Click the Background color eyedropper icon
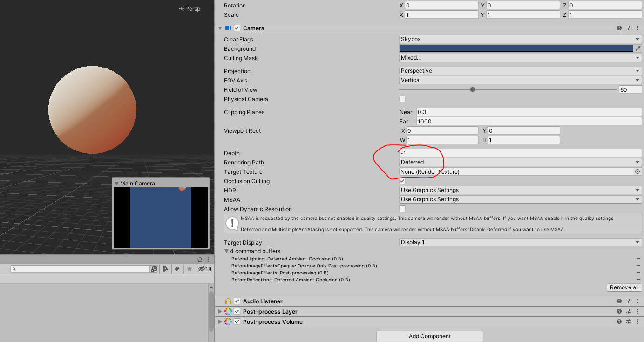 coord(638,48)
